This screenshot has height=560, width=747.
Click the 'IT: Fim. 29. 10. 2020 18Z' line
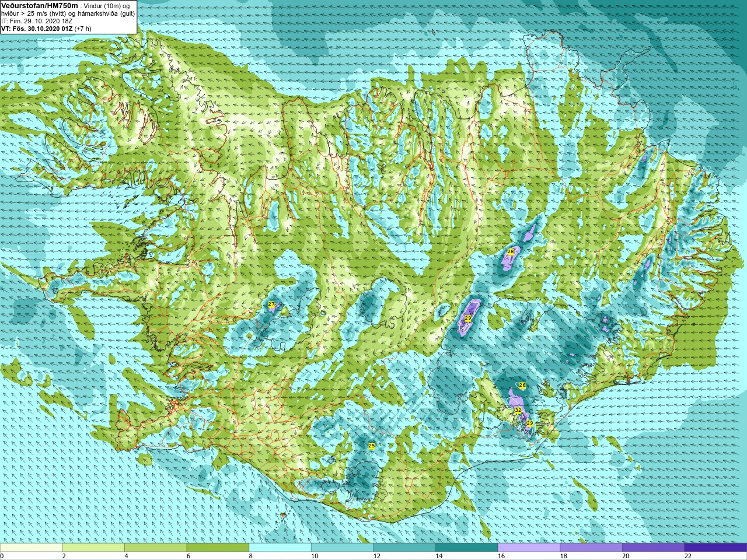coord(37,20)
